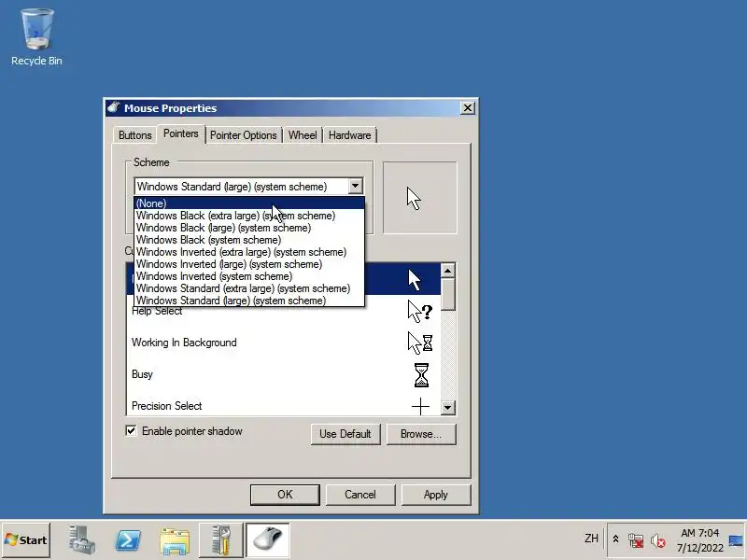Toggle Enable pointer shadow checkbox

click(x=131, y=430)
